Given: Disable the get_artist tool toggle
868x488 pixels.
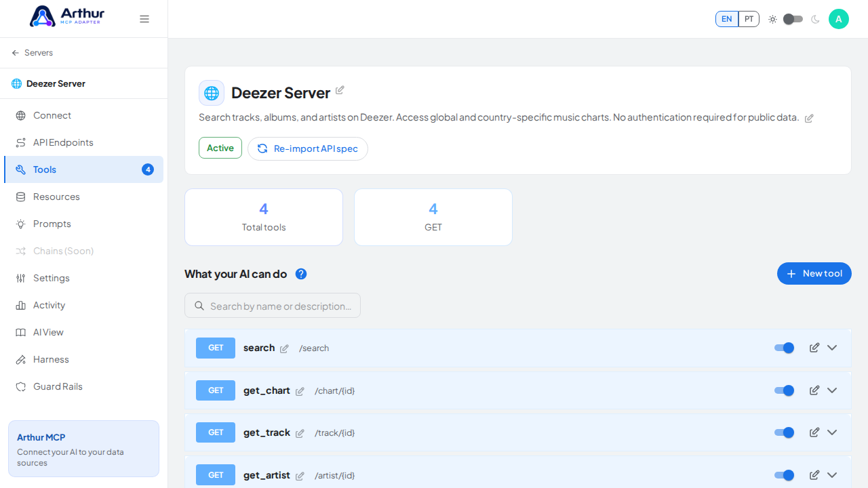Looking at the screenshot, I should [785, 475].
